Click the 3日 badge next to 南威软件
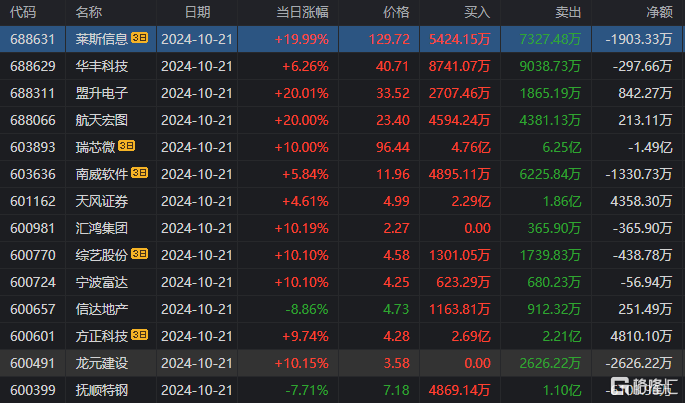The image size is (685, 403). 139,173
